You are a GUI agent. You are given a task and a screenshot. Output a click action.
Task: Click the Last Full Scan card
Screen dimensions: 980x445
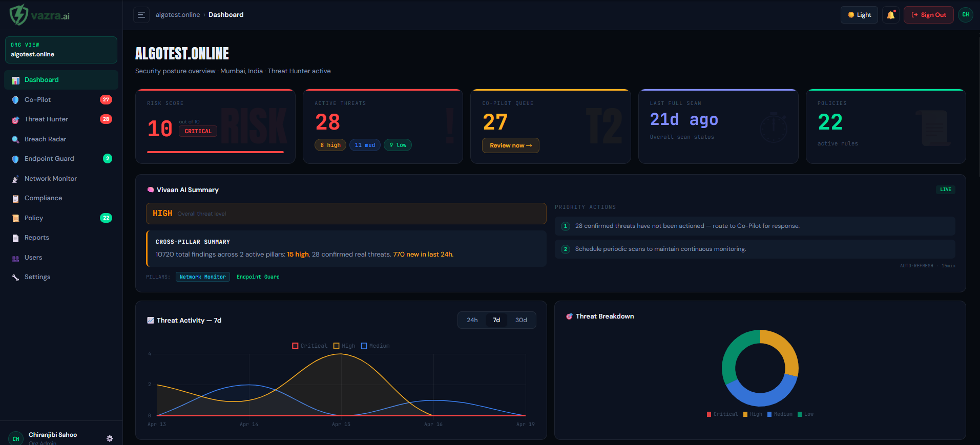[718, 126]
